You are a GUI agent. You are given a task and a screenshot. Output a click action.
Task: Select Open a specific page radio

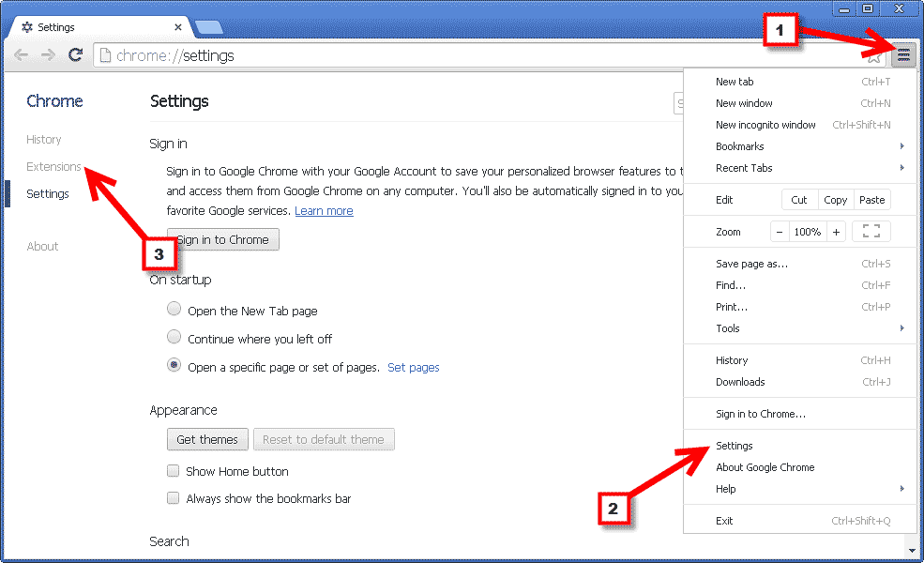coord(174,365)
